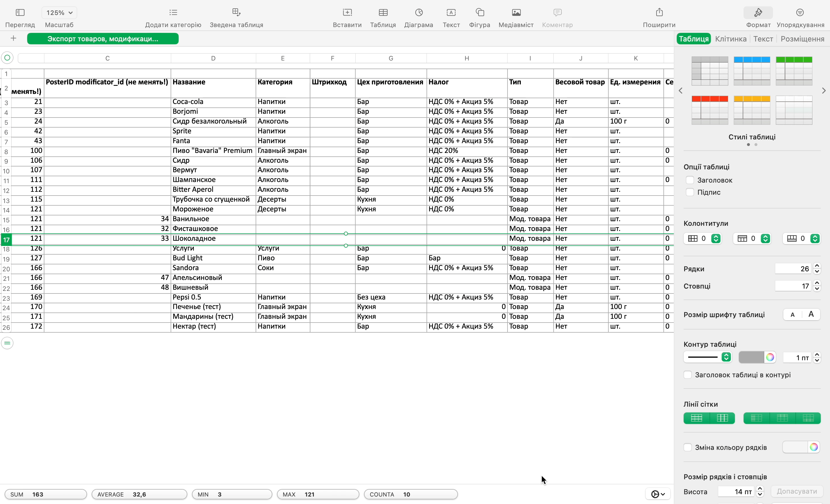Toggle body vertical gridlines button
The height and width of the screenshot is (504, 830).
[722, 418]
